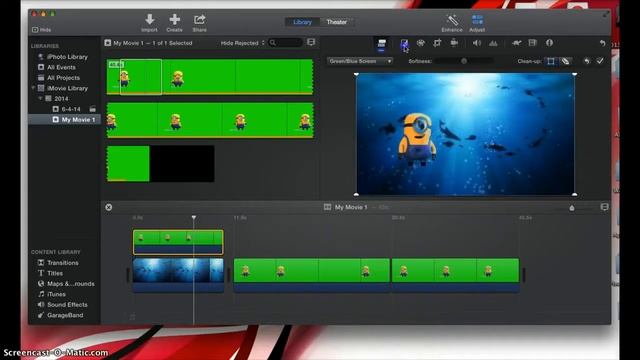
Task: Open clip filter and audio effects
Action: point(533,43)
